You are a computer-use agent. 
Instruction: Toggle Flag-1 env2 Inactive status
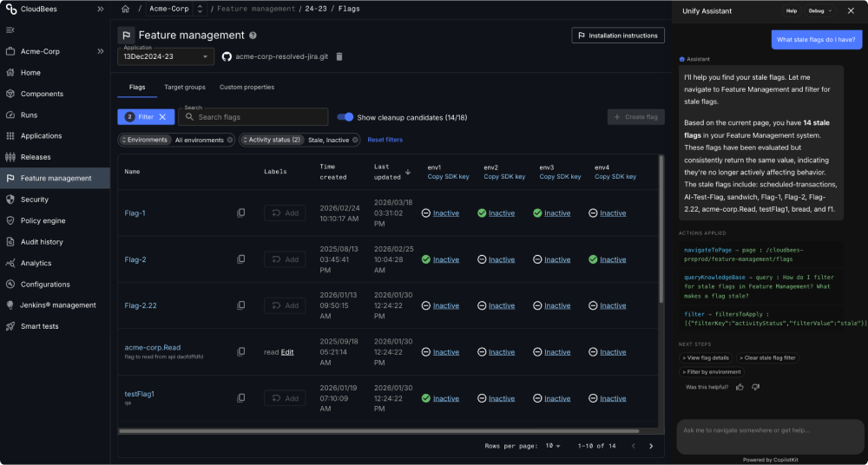coord(502,213)
